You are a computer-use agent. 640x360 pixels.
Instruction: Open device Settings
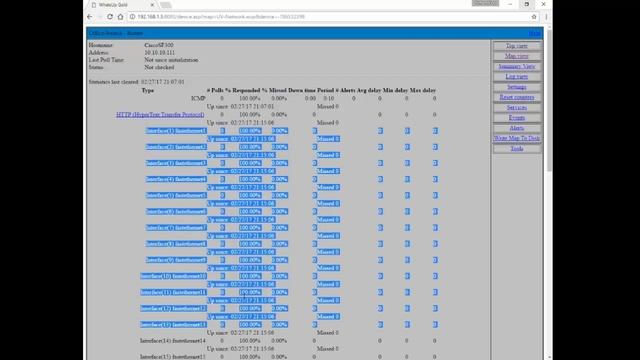517,87
